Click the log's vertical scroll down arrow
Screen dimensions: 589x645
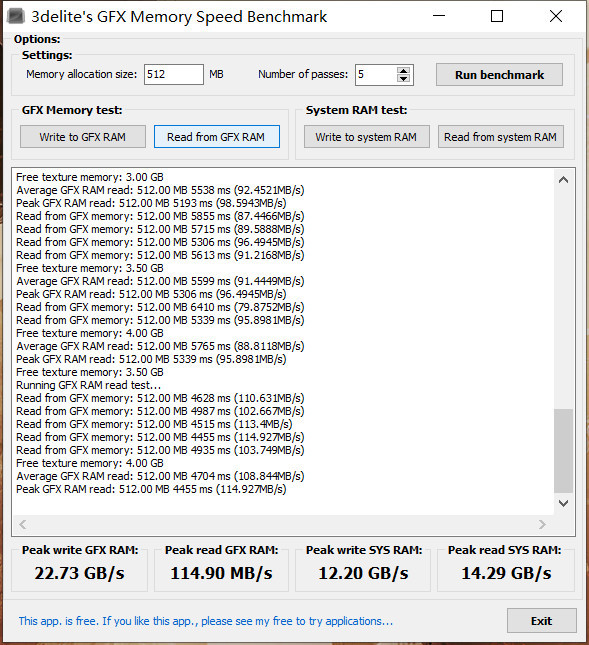(563, 503)
